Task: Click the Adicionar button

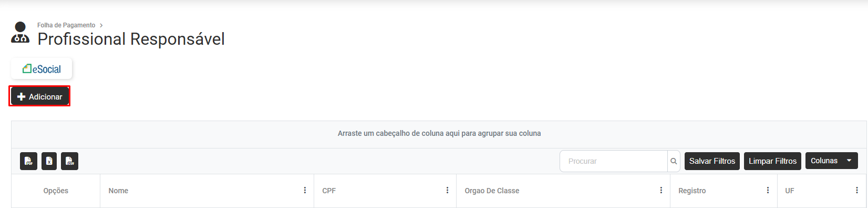Action: [x=40, y=96]
